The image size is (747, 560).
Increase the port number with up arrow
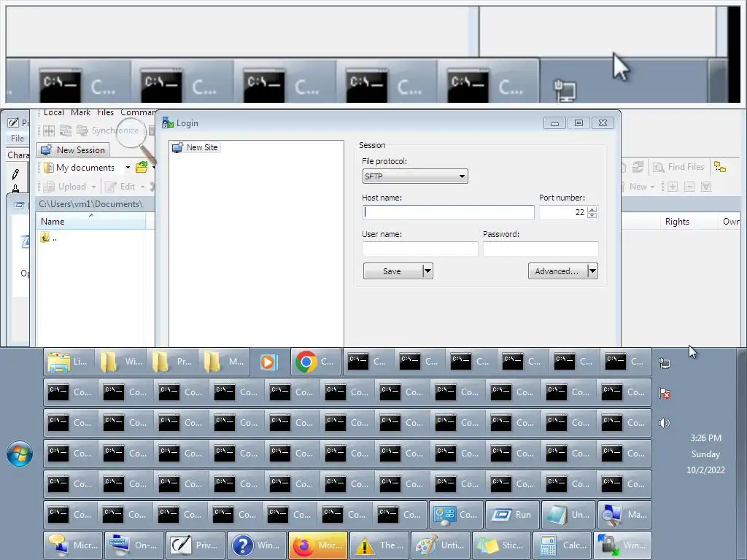click(x=592, y=209)
